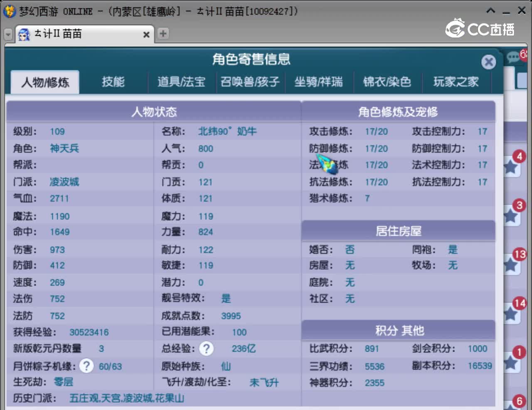Click the 攻击控制力 value 17
532x410 pixels.
pos(482,132)
